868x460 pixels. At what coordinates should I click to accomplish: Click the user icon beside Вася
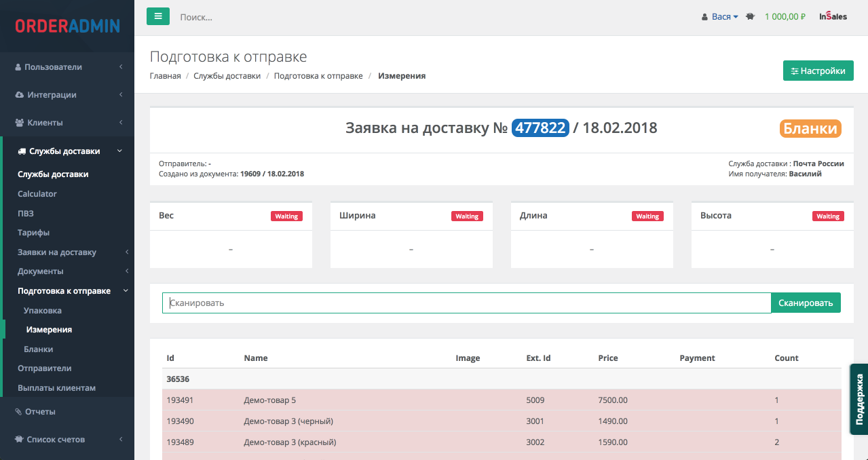[704, 17]
